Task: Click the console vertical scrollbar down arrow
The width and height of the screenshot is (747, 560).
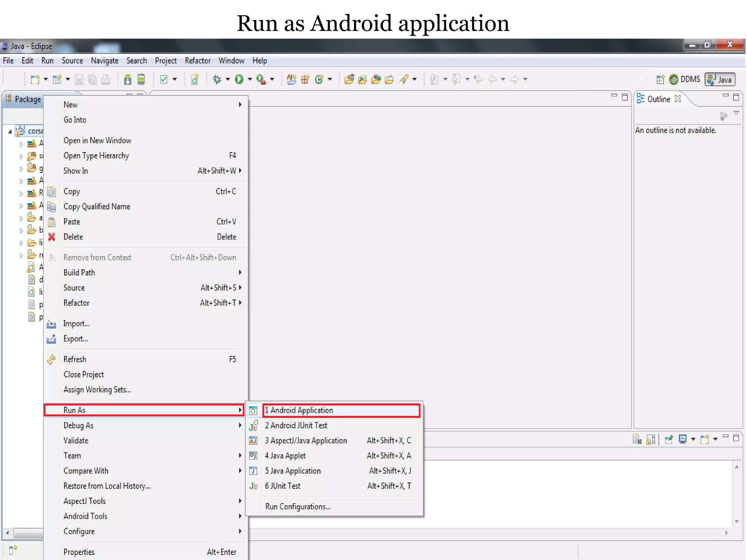Action: (737, 522)
